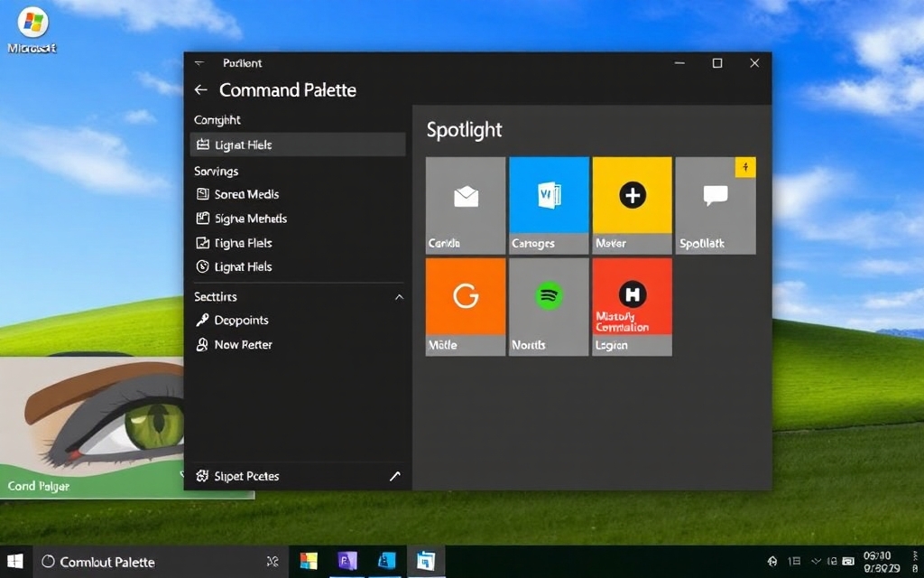Open the Windows Start button
The image size is (924, 578).
tap(14, 562)
